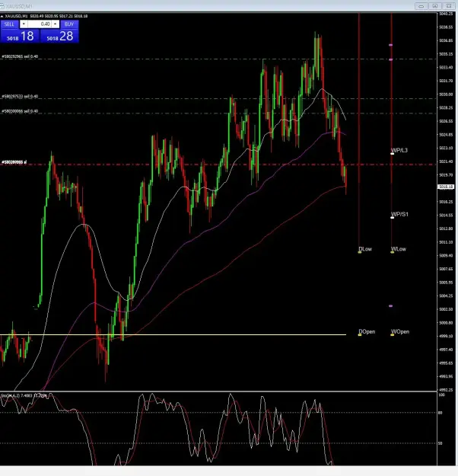Click the WLow marker label
The image size is (458, 476).
[399, 249]
